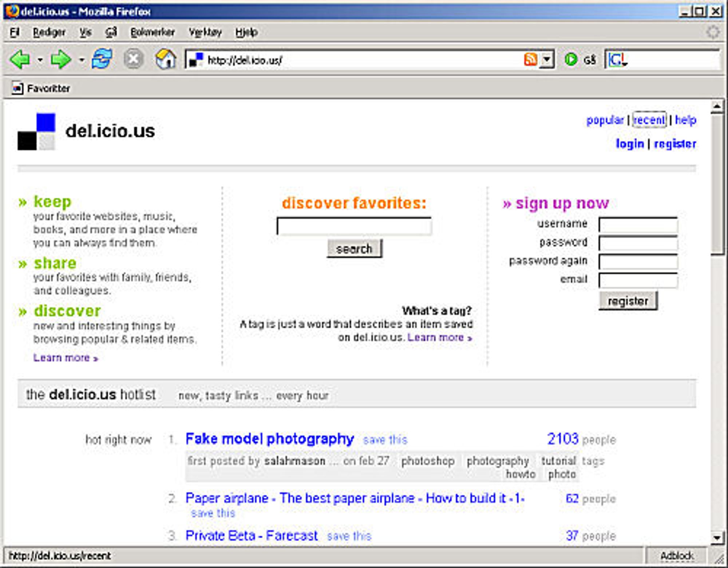728x568 pixels.
Task: Click the salahmason username link
Action: point(295,461)
